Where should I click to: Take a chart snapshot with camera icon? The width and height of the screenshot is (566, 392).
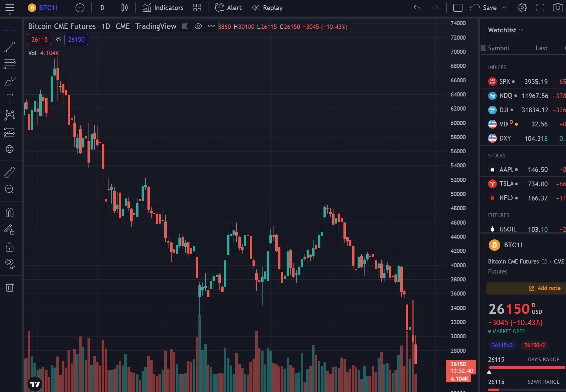click(557, 8)
